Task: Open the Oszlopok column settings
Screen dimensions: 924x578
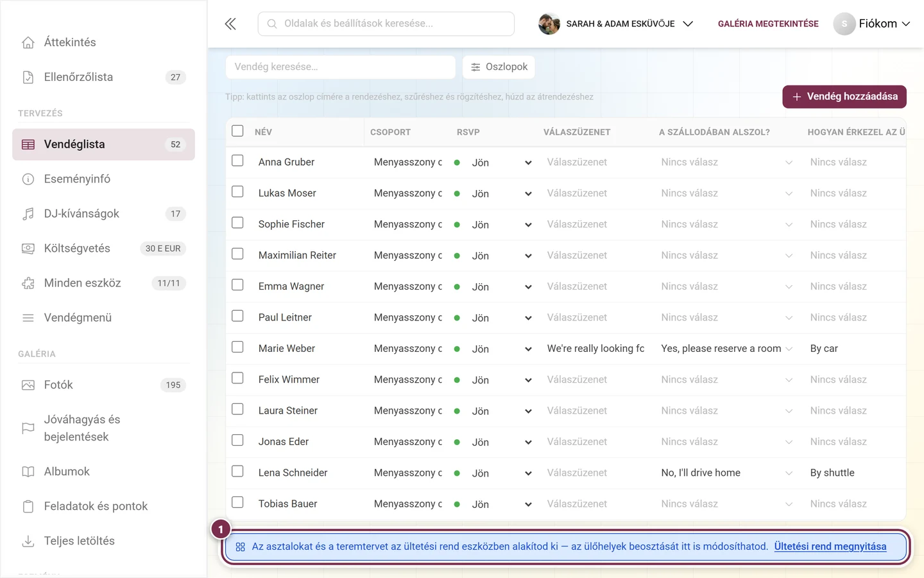Action: pyautogui.click(x=499, y=67)
